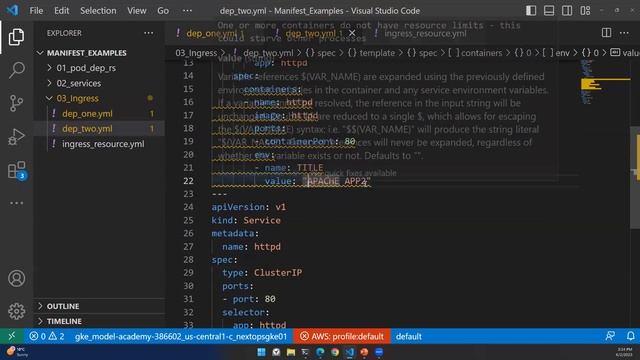640x360 pixels.
Task: Open the Extensions view with badge
Action: coord(16,170)
